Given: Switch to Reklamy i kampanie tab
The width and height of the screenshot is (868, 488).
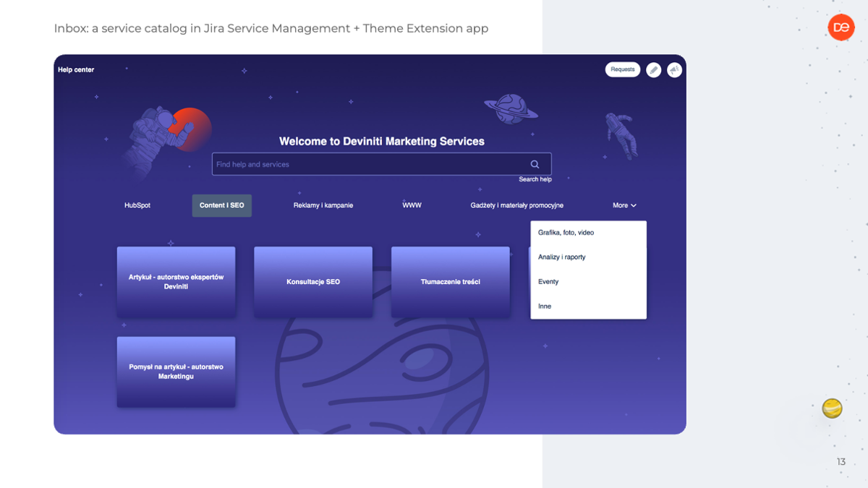Looking at the screenshot, I should [x=323, y=205].
